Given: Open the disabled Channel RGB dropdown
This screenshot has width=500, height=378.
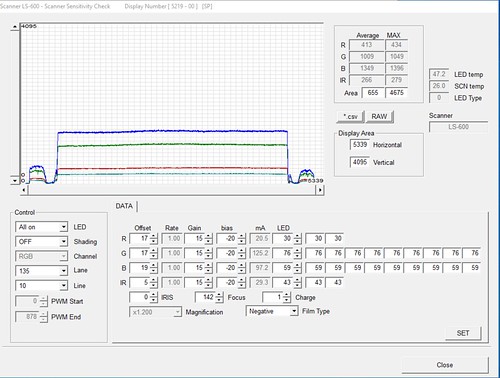Looking at the screenshot, I should pyautogui.click(x=41, y=256).
